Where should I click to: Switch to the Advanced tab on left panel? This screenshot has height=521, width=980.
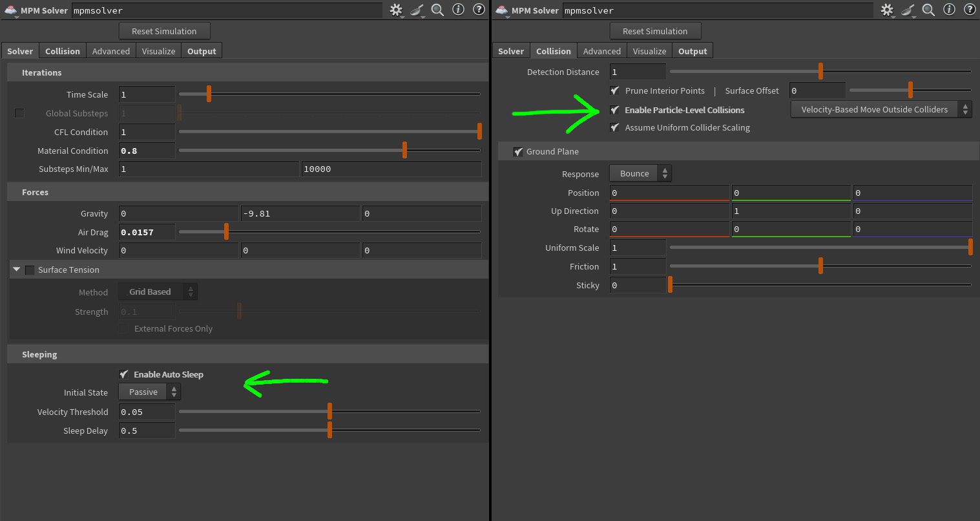click(110, 50)
